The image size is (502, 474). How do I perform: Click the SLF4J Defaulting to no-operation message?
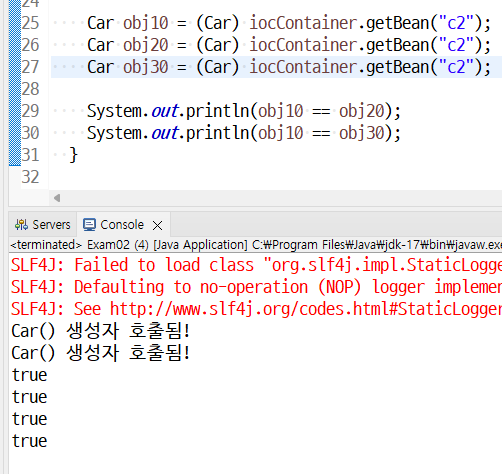point(256,287)
